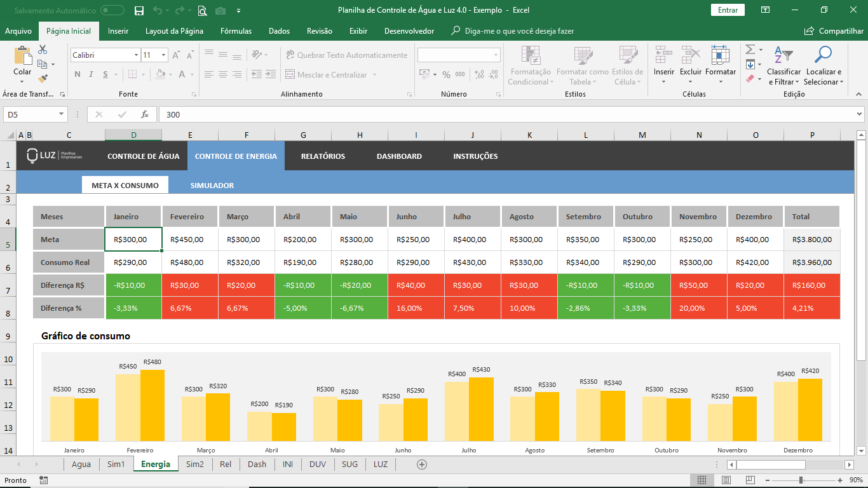Open Localizar e Selecionar magnifier
Screen dimensions: 868x488
click(x=823, y=65)
